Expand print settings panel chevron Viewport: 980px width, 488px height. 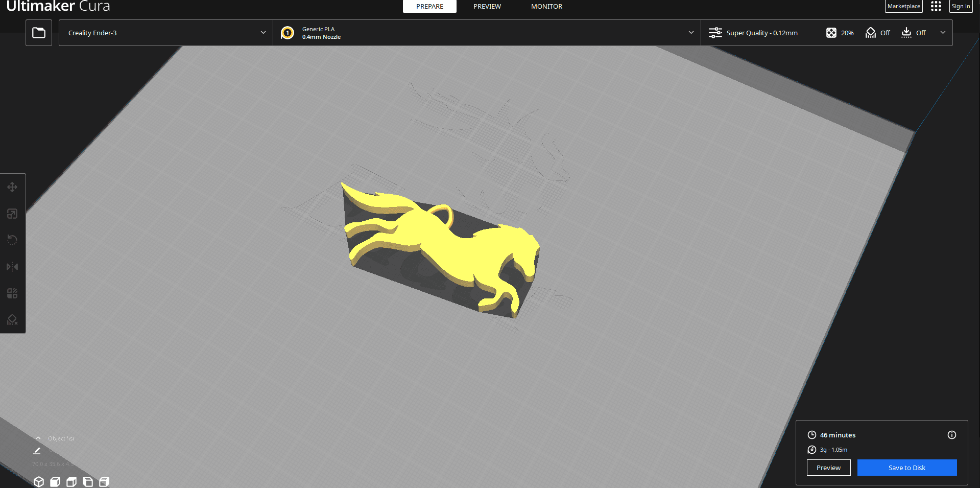tap(943, 33)
